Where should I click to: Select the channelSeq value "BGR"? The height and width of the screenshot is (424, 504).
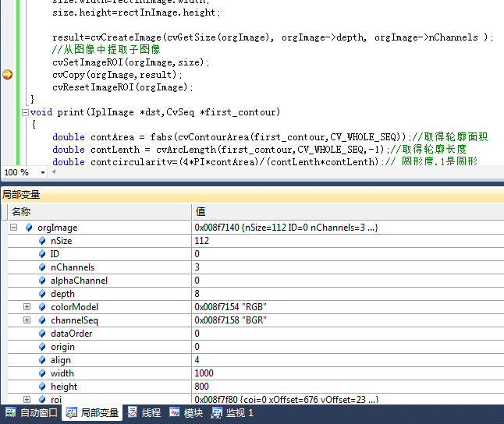click(x=230, y=320)
